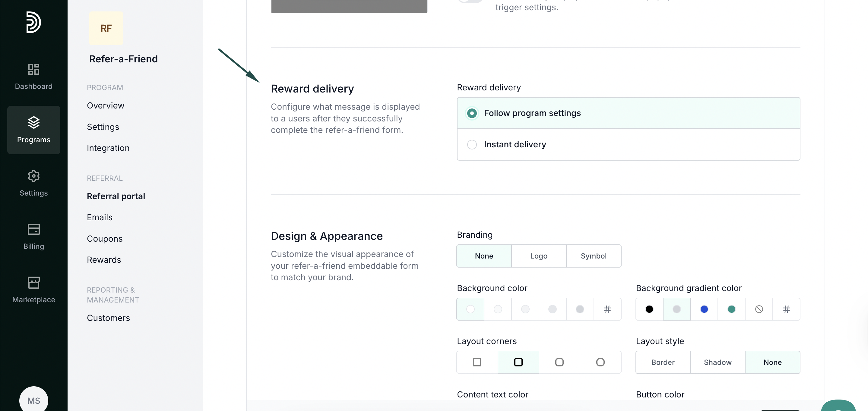
Task: Open the Customers page link
Action: pyautogui.click(x=108, y=318)
